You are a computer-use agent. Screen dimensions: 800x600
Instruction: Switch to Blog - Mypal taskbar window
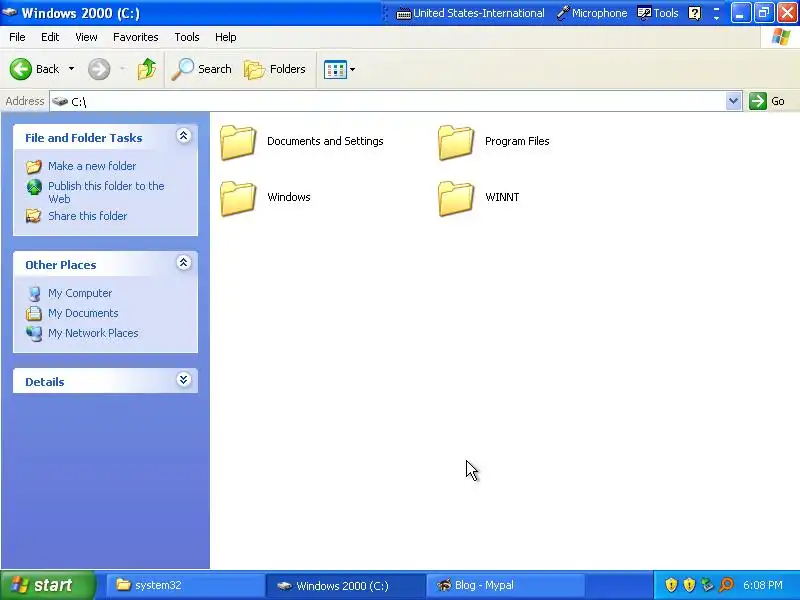505,585
